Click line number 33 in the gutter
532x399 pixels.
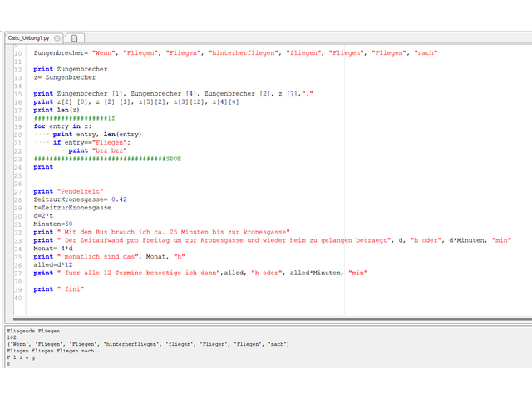tap(18, 240)
